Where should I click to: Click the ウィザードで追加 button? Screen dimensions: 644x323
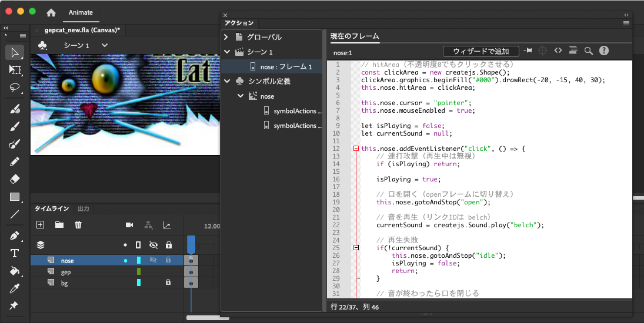pyautogui.click(x=481, y=51)
